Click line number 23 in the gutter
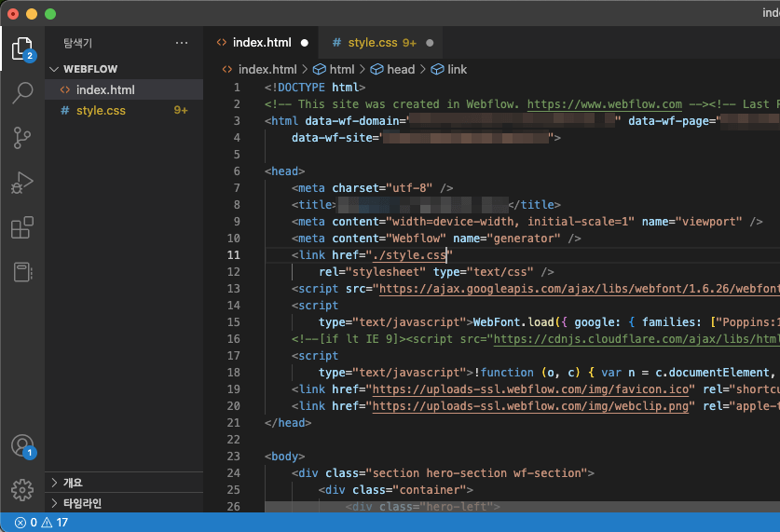Image resolution: width=780 pixels, height=532 pixels. click(234, 457)
